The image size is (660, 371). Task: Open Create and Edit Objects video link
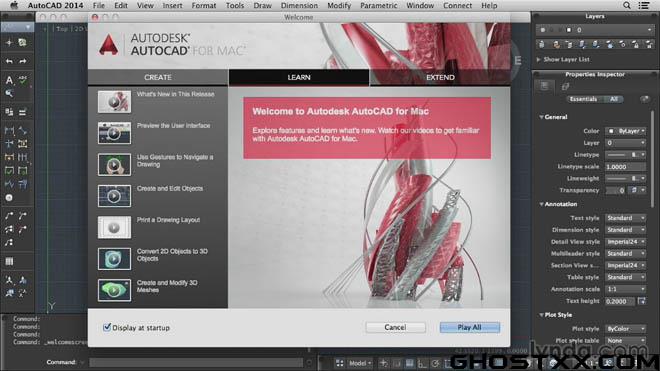170,188
